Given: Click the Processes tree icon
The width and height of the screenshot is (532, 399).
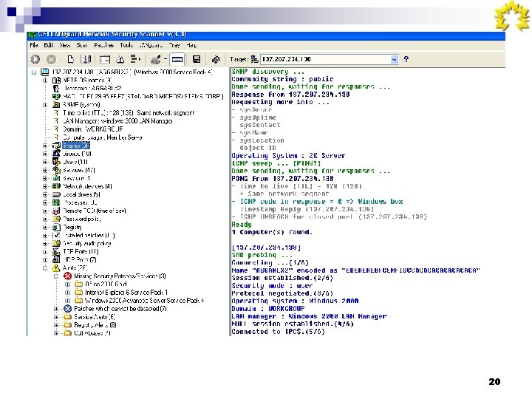Looking at the screenshot, I should click(56, 202).
